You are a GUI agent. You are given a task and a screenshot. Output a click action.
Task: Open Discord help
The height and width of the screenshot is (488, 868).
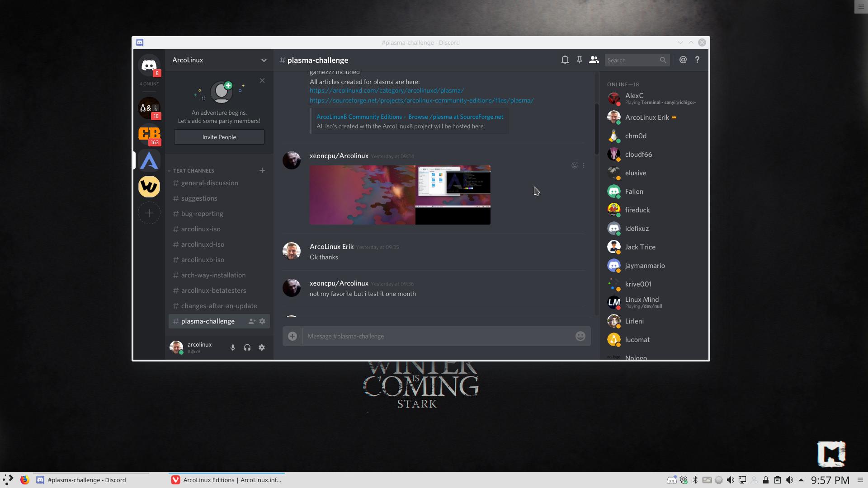tap(697, 59)
